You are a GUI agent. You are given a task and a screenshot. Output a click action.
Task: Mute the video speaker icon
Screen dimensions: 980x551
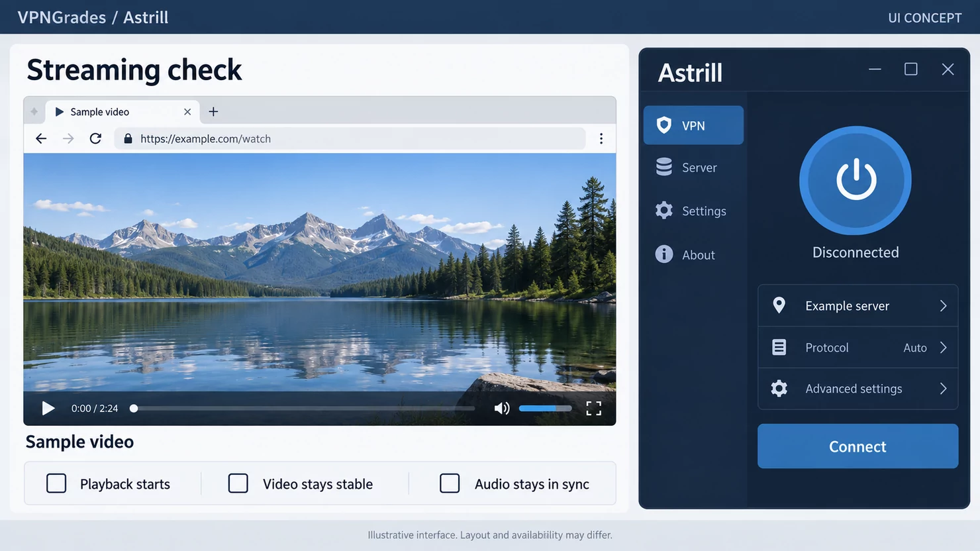click(502, 408)
